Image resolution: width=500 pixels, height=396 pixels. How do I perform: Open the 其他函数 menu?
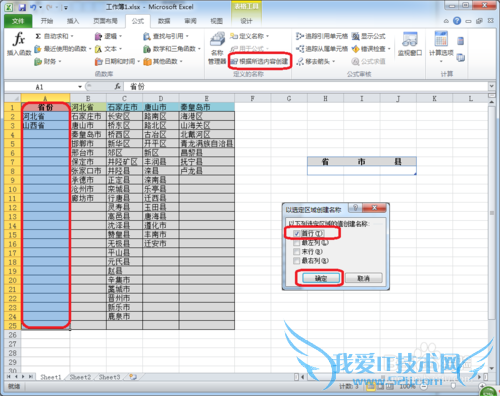pos(163,61)
